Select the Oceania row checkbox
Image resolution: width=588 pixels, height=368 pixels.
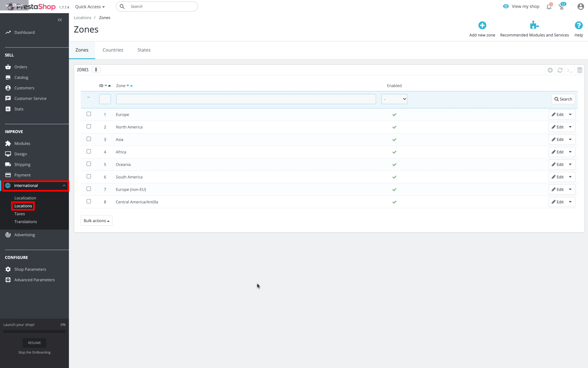(89, 164)
